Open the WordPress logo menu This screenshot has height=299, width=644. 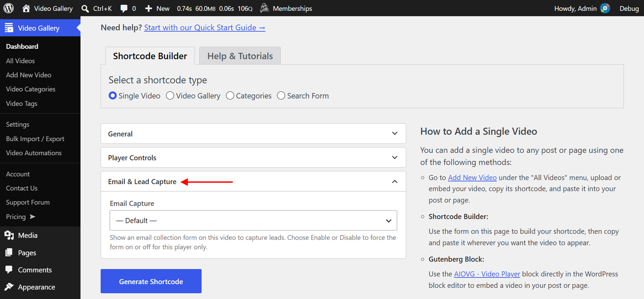tap(8, 8)
